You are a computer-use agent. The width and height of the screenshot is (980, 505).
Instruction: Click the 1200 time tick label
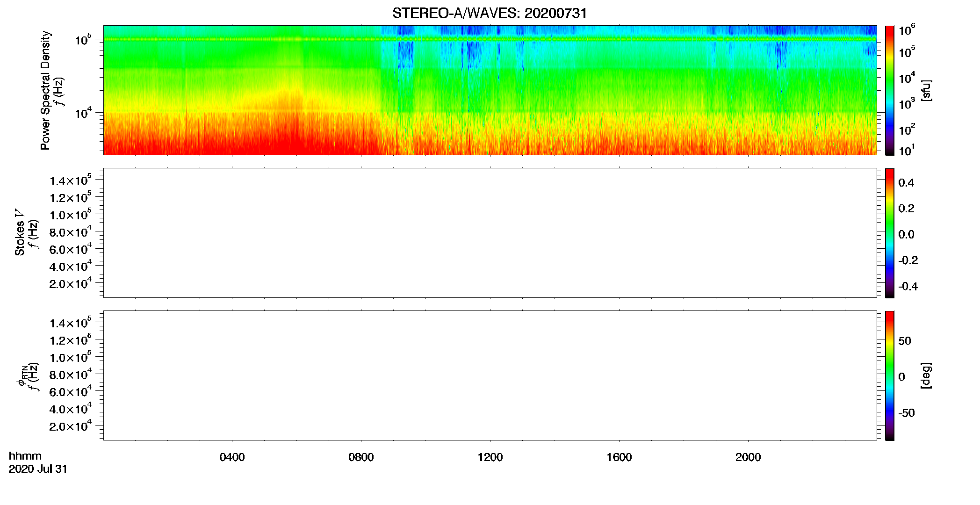click(x=490, y=457)
